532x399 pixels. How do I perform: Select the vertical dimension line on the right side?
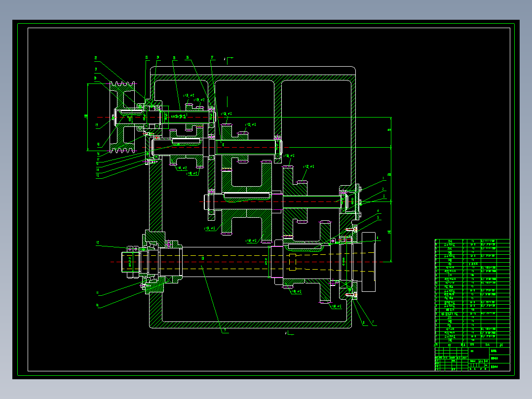(391, 190)
